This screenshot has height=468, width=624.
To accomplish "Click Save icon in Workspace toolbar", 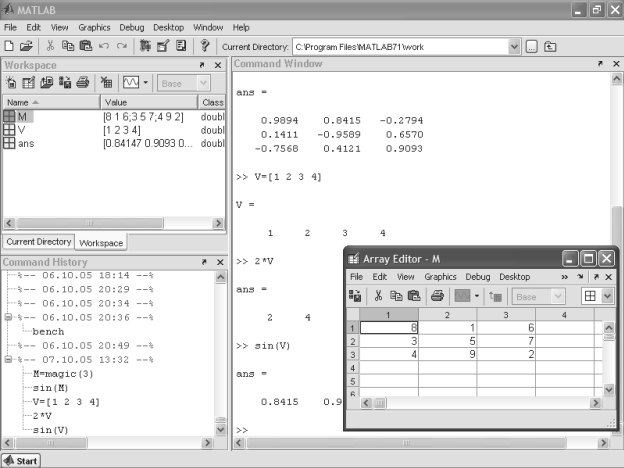I will pos(65,83).
